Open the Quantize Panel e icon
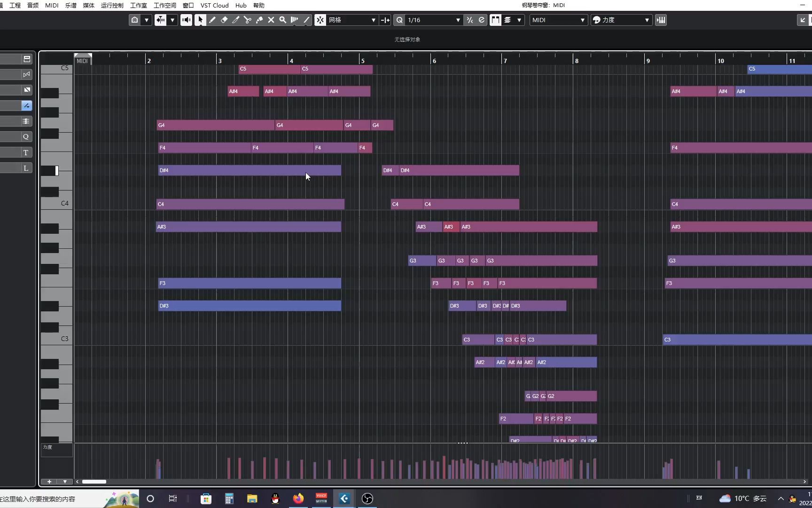The width and height of the screenshot is (812, 508). pyautogui.click(x=481, y=20)
